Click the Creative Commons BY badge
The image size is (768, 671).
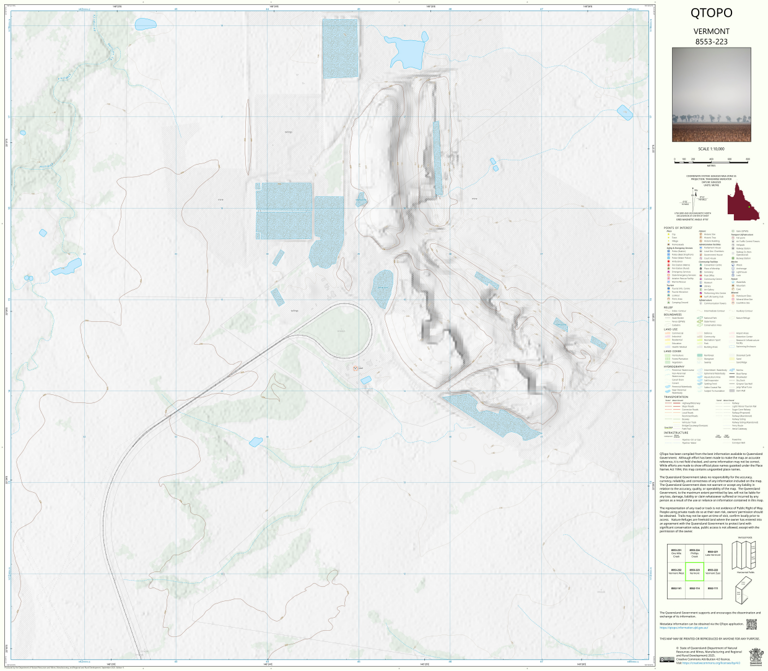click(667, 660)
